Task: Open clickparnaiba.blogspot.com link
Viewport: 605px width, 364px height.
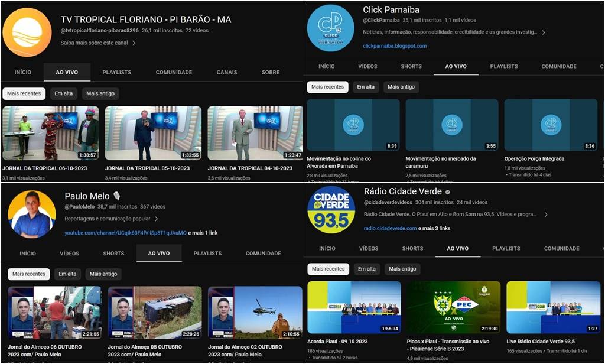Action: tap(395, 46)
